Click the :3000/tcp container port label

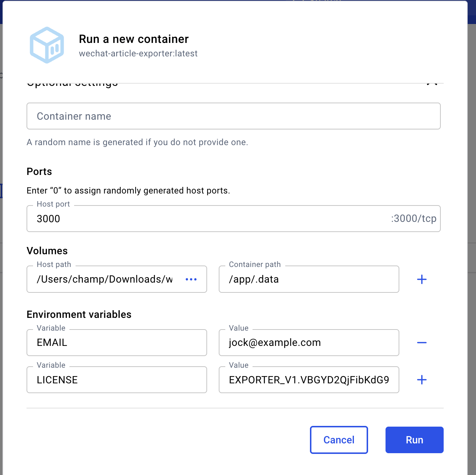point(414,219)
